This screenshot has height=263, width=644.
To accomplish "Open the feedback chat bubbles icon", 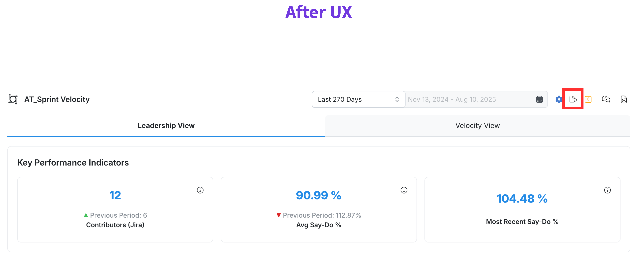I will pyautogui.click(x=606, y=99).
